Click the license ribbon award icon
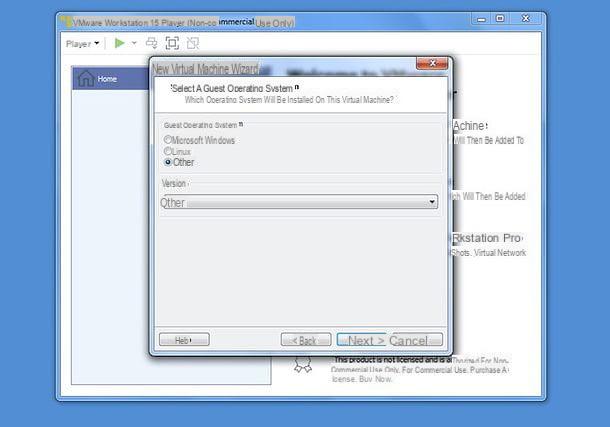610x427 pixels. point(303,365)
